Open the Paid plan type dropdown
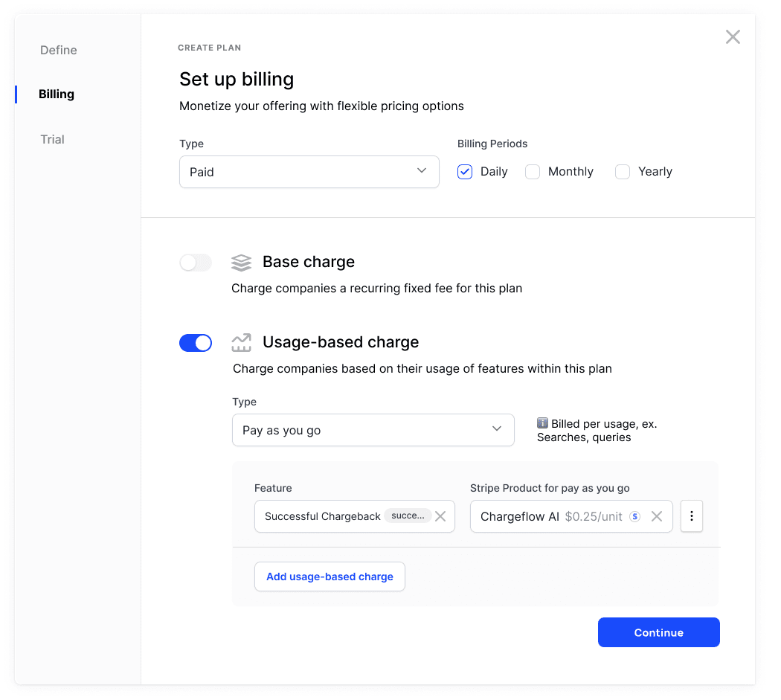The height and width of the screenshot is (700, 781). (x=309, y=172)
